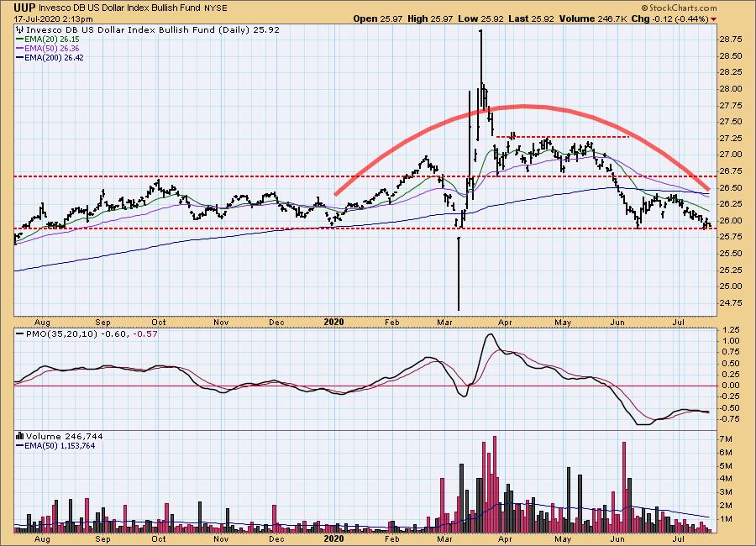Click the red down arrow next to Chg
The height and width of the screenshot is (546, 756).
pyautogui.click(x=713, y=19)
